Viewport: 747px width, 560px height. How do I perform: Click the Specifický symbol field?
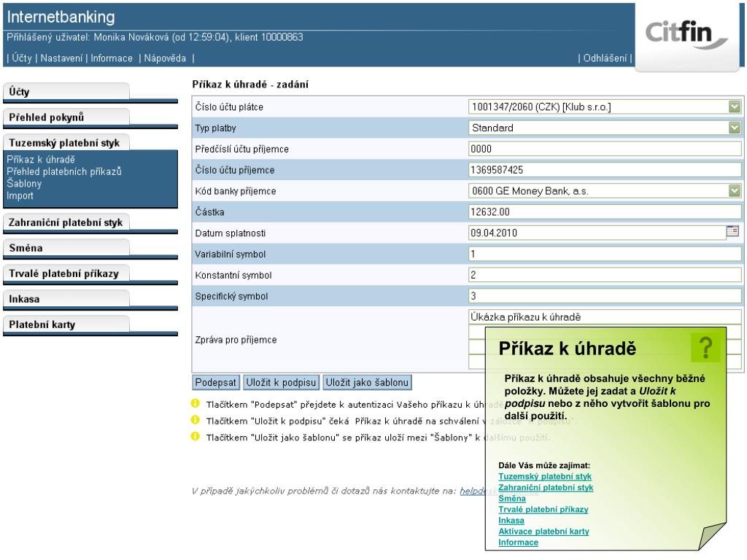pyautogui.click(x=605, y=296)
